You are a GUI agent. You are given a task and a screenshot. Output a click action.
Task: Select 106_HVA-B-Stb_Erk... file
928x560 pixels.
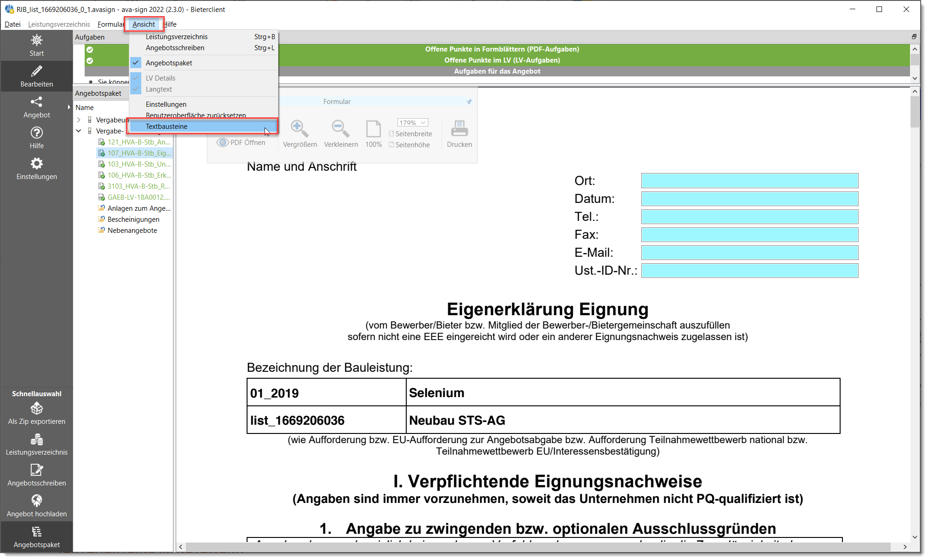click(139, 175)
